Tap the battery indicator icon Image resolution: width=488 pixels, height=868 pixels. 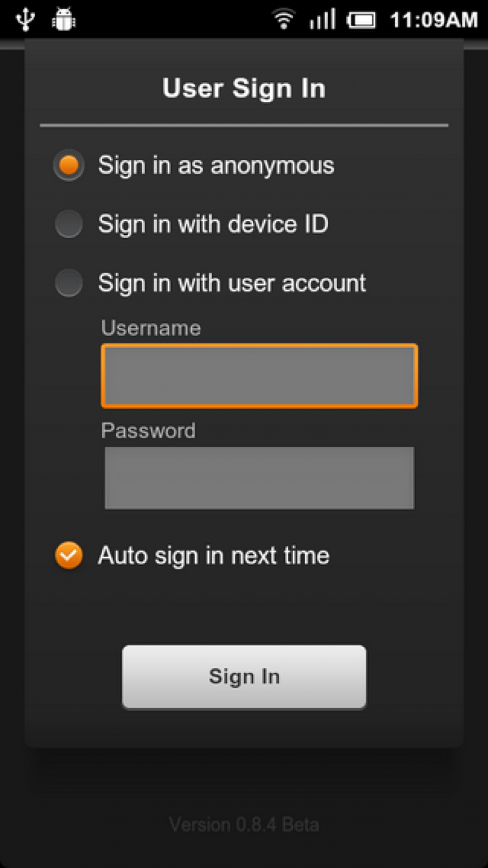tap(362, 20)
